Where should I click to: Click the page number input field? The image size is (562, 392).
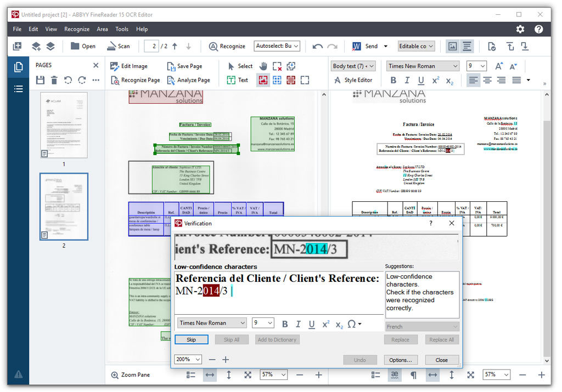[x=151, y=46]
